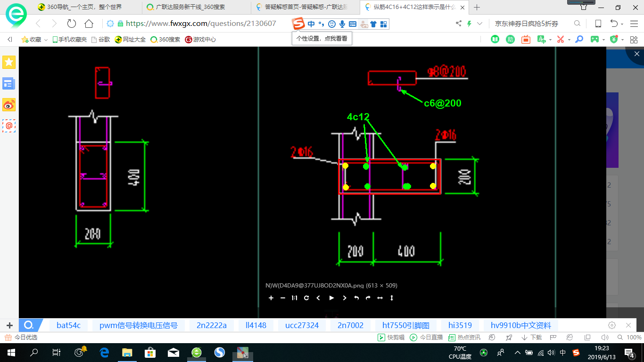Open the extensions manager grid icon
Screen dimensions: 644x362
tap(634, 40)
